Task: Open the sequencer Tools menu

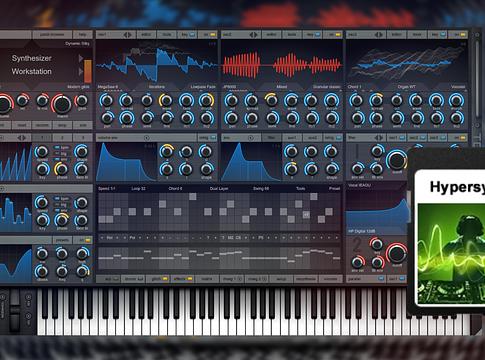Action: click(x=301, y=189)
